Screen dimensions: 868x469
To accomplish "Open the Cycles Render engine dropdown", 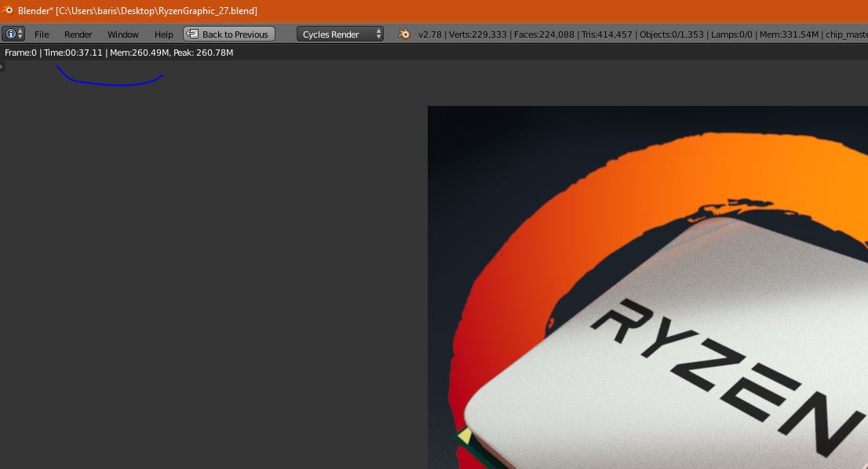I will (340, 34).
